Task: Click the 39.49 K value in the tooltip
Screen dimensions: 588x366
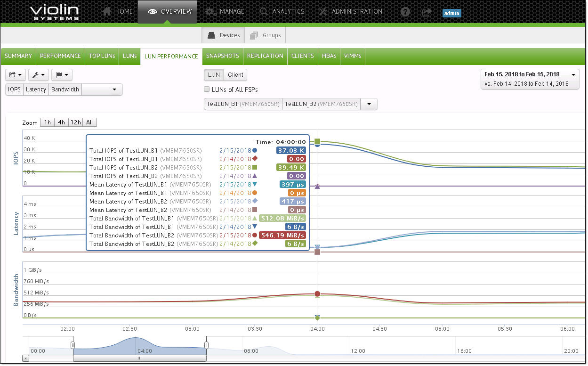Action: [x=291, y=167]
